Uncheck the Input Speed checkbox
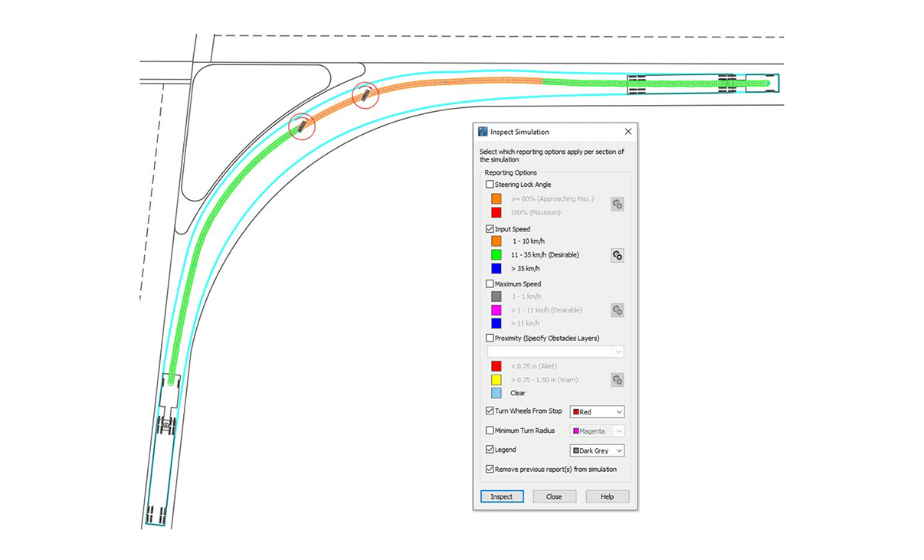Viewport: 924px width, 560px height. (x=490, y=229)
